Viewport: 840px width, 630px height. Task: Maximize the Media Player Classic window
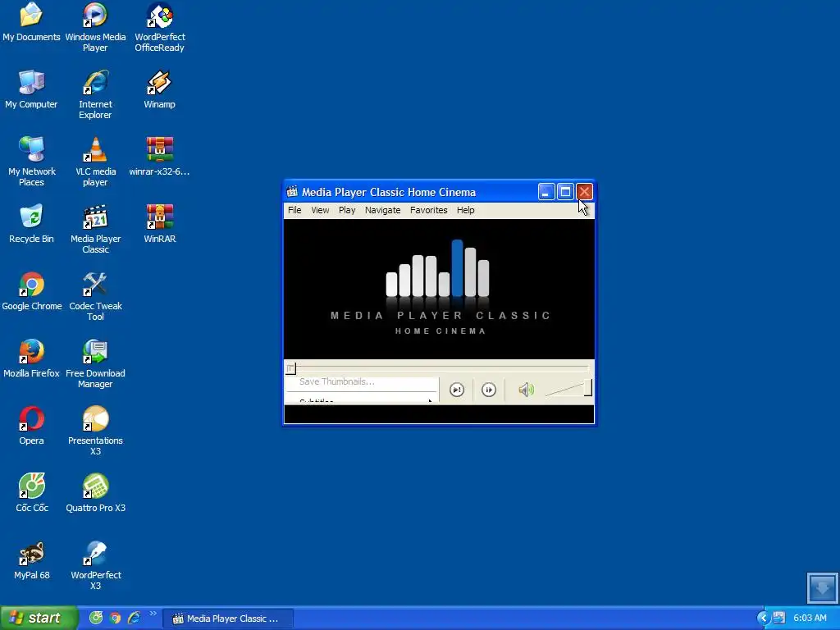pos(565,192)
